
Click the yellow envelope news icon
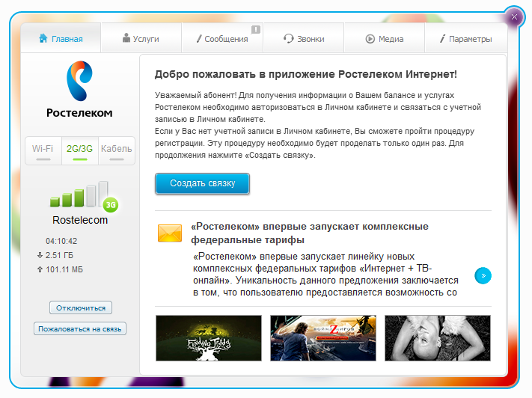[170, 233]
